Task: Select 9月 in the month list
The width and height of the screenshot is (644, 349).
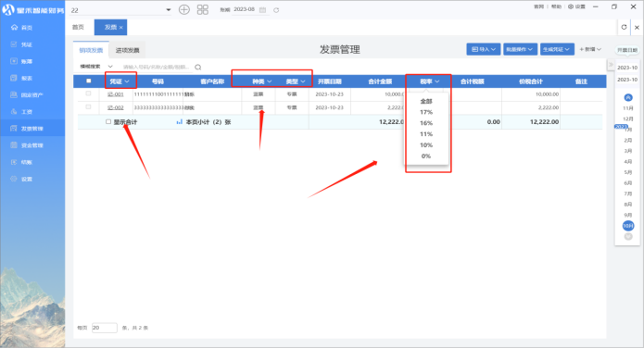Action: (x=628, y=215)
